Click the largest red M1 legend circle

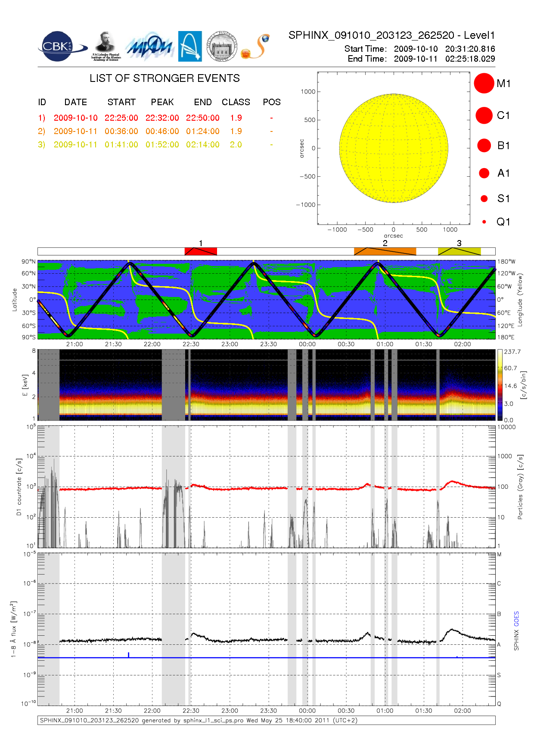484,83
